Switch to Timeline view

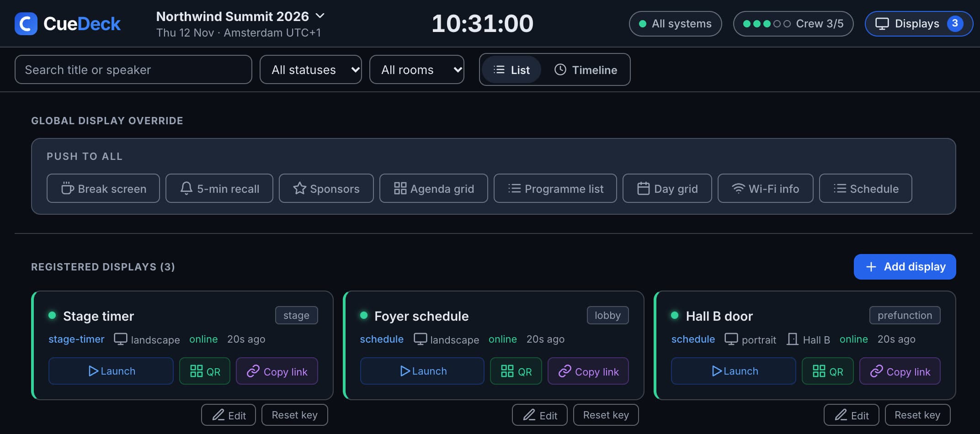(x=586, y=69)
